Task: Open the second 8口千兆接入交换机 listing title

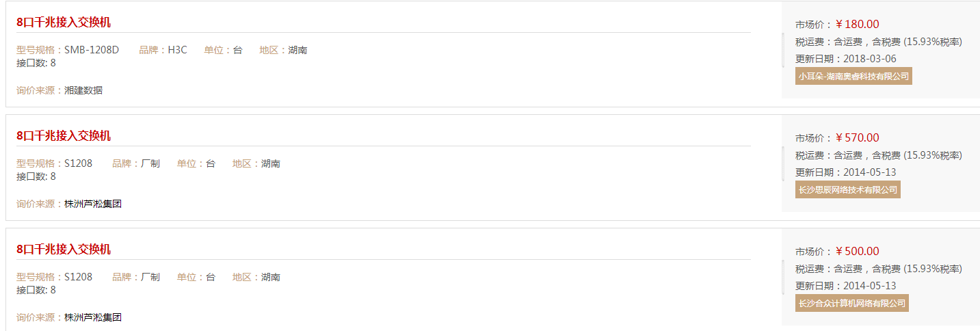Action: coord(64,136)
